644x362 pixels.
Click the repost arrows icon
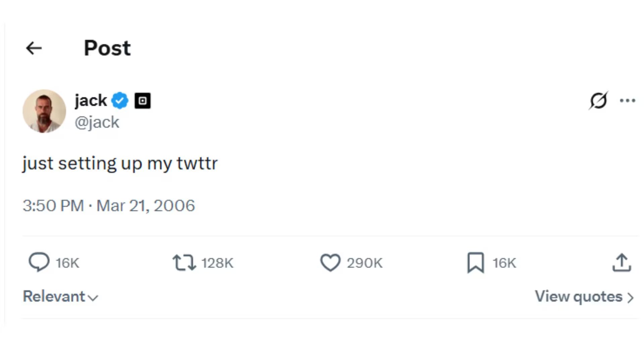tap(184, 262)
